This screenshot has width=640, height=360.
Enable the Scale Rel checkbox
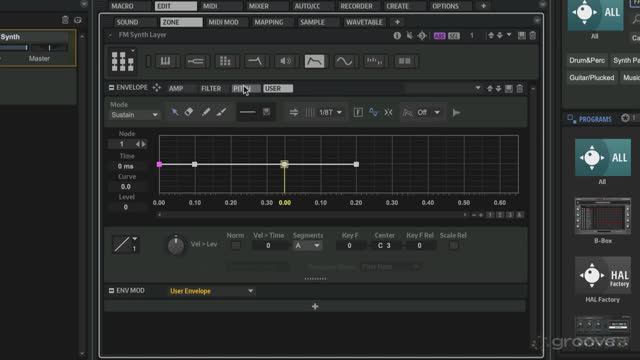click(453, 245)
